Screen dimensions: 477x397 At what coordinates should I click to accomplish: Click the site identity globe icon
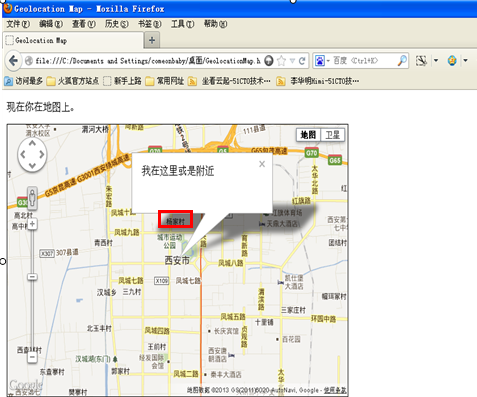click(x=29, y=61)
